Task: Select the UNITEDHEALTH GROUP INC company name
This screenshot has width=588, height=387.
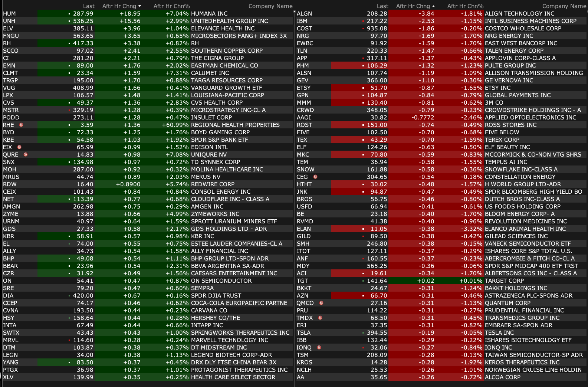Action: 229,21
